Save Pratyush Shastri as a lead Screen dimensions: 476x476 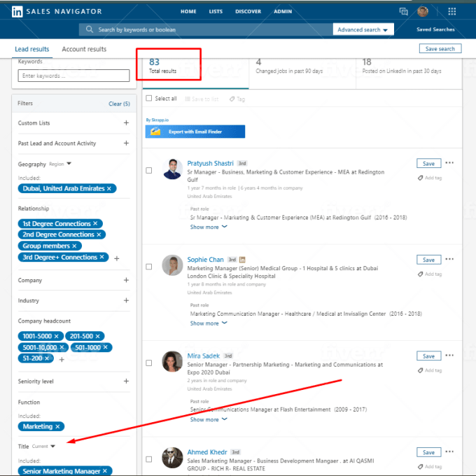(x=428, y=164)
